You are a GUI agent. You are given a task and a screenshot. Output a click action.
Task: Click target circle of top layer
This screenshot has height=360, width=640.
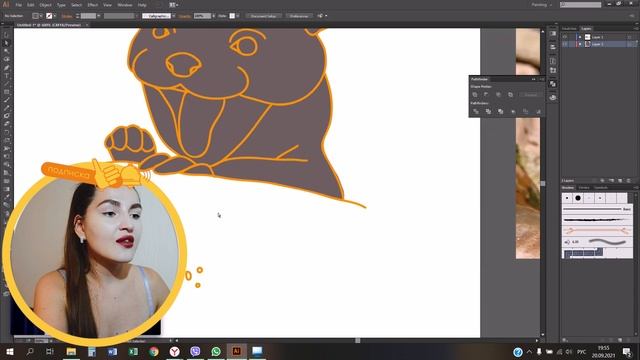click(x=630, y=37)
